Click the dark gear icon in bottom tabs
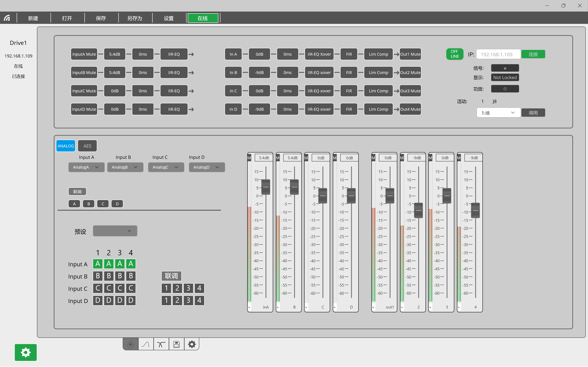 pyautogui.click(x=192, y=344)
